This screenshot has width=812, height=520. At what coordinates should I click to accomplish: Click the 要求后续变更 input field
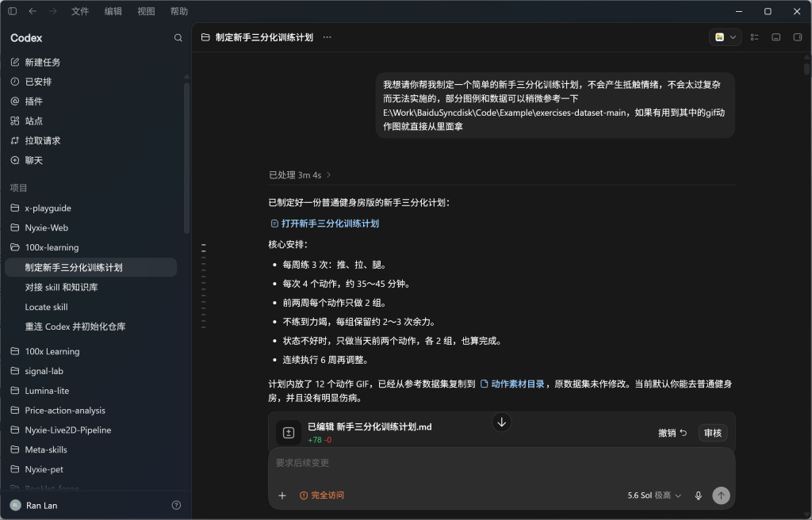coord(501,463)
